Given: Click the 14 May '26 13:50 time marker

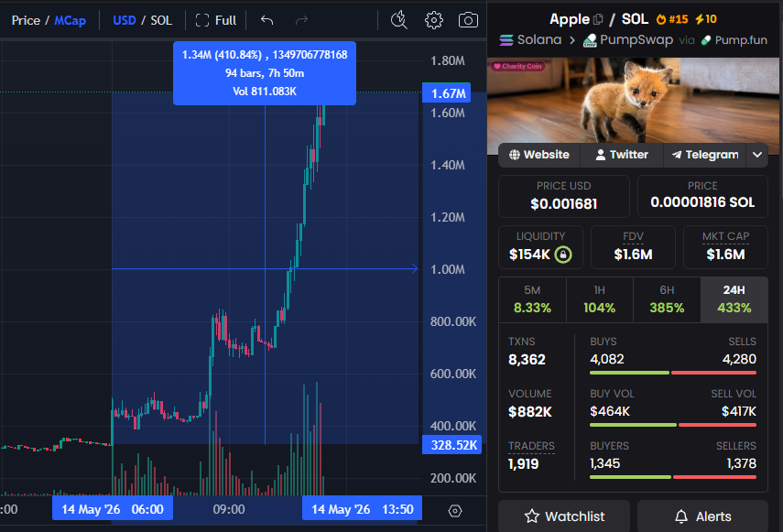Looking at the screenshot, I should [362, 509].
